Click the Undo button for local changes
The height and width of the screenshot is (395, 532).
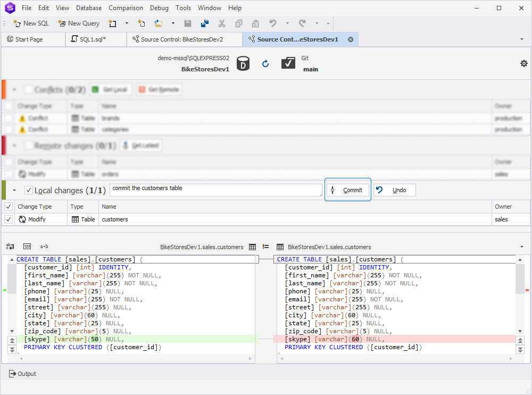click(394, 190)
